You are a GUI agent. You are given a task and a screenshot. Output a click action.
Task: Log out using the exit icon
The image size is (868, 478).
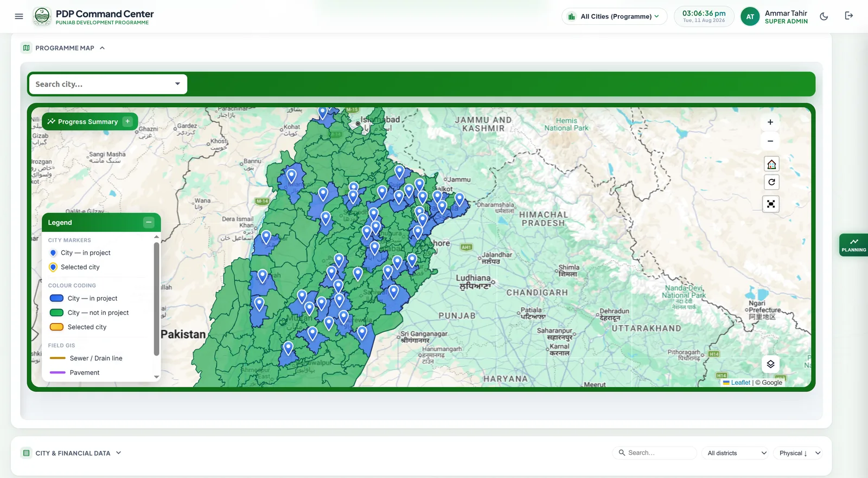pos(849,16)
